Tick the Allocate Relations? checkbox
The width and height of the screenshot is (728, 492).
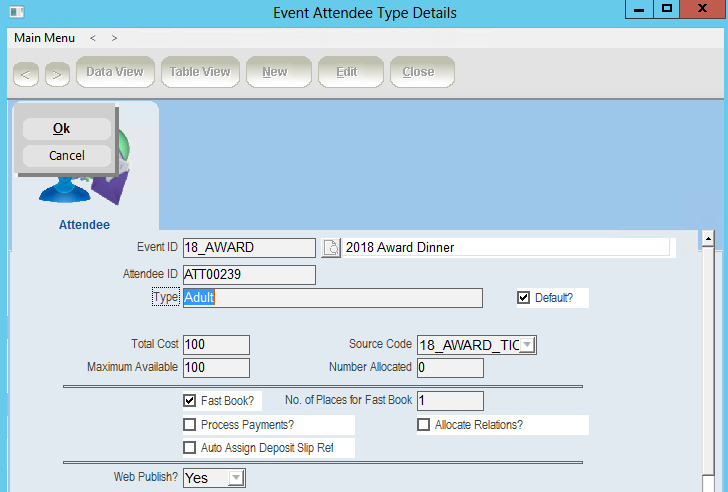coord(423,425)
